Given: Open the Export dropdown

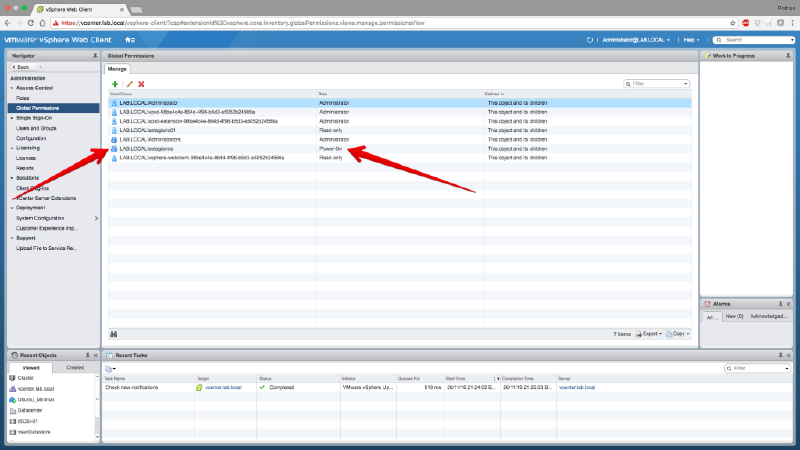Looking at the screenshot, I should point(651,333).
